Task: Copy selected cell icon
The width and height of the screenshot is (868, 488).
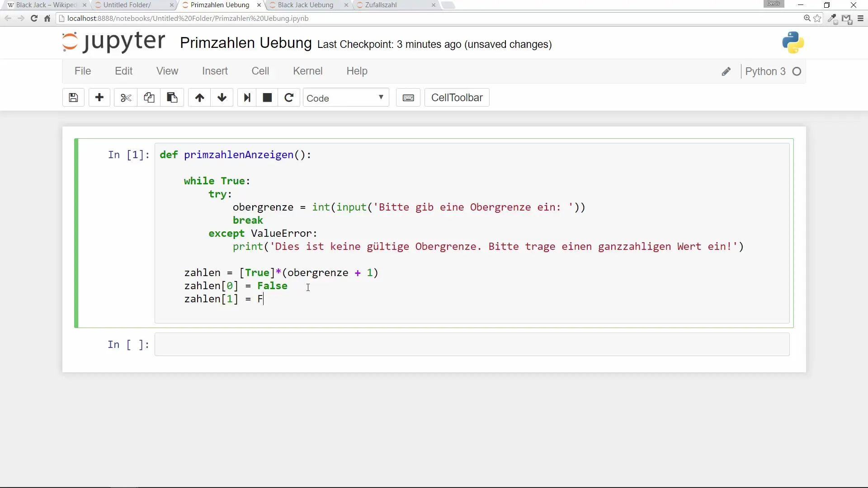Action: 149,98
